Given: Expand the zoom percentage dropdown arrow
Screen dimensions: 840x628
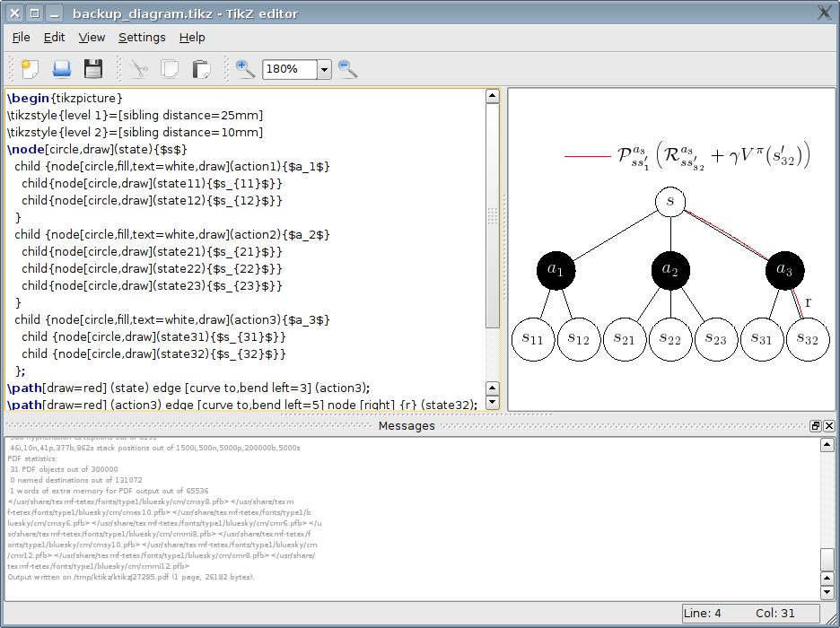Looking at the screenshot, I should 323,69.
